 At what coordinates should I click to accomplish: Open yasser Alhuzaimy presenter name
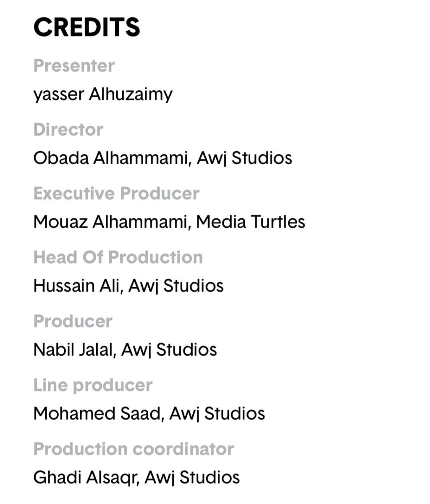tap(103, 94)
